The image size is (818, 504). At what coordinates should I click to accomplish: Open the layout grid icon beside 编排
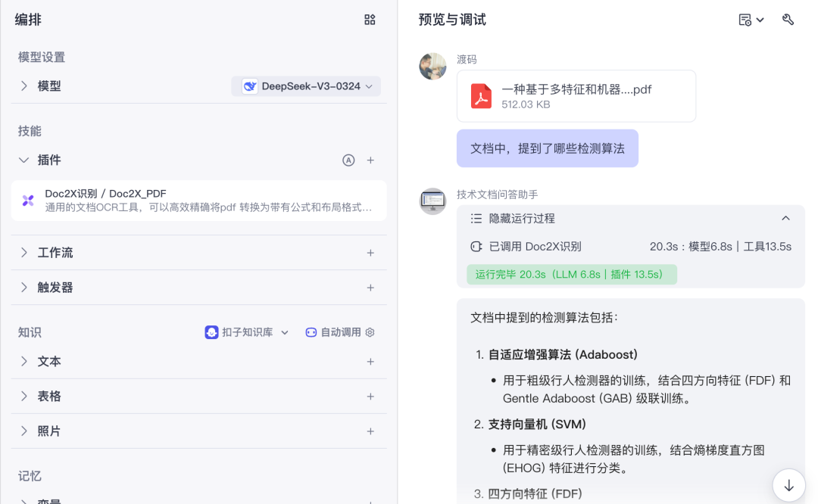[370, 20]
